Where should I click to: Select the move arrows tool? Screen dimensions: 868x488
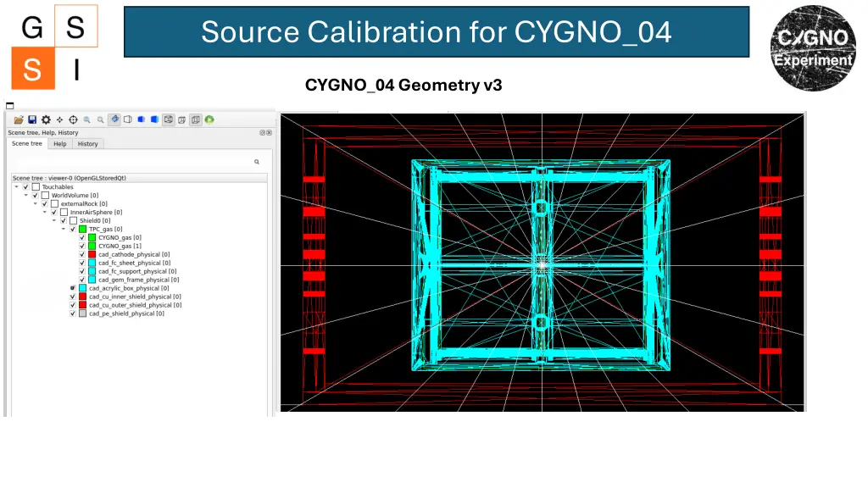pos(59,120)
